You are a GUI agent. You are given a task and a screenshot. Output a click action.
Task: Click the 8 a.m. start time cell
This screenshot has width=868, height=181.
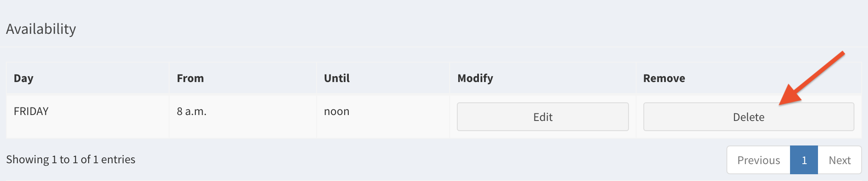pyautogui.click(x=192, y=111)
